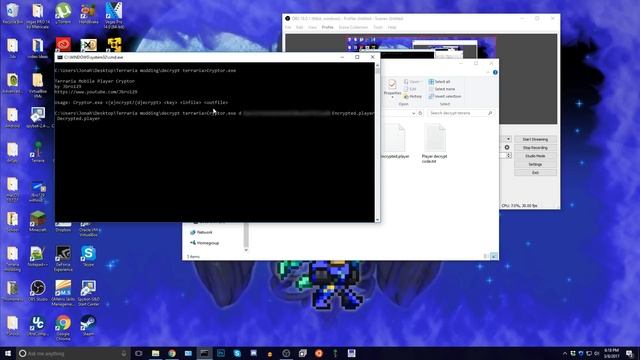This screenshot has width=640, height=360.
Task: Click the taskbar clock
Action: 611,353
